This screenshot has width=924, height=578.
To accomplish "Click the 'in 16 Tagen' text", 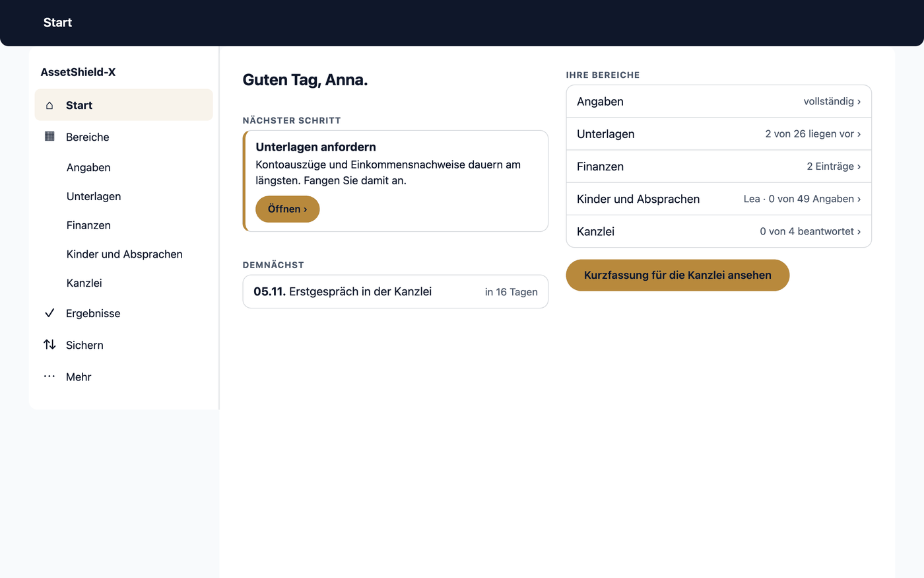I will (511, 292).
